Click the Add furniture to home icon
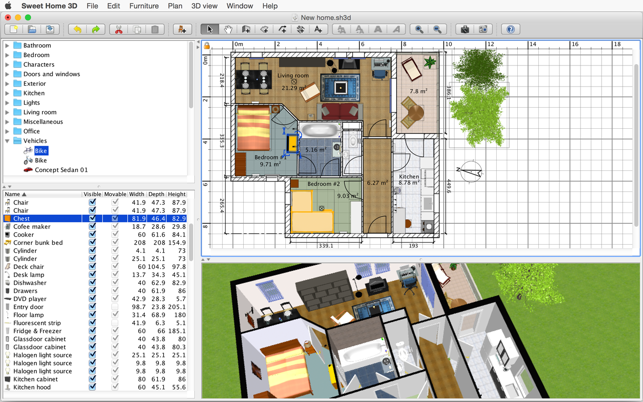 (x=182, y=30)
